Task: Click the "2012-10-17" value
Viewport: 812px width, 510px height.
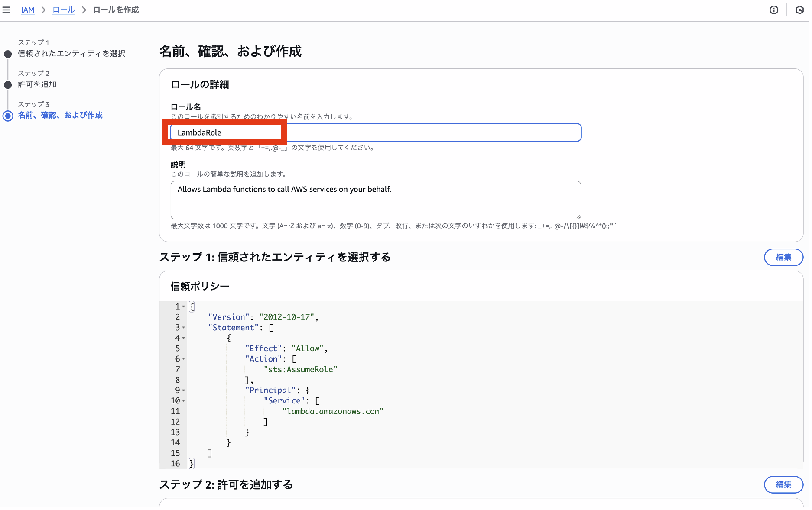Action: (x=287, y=317)
